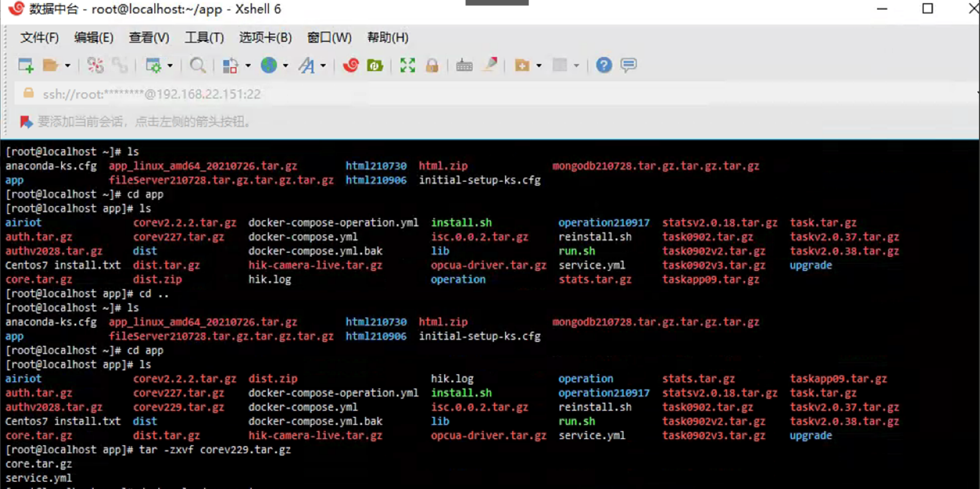Launch Xftp with the green icon

pyautogui.click(x=375, y=65)
